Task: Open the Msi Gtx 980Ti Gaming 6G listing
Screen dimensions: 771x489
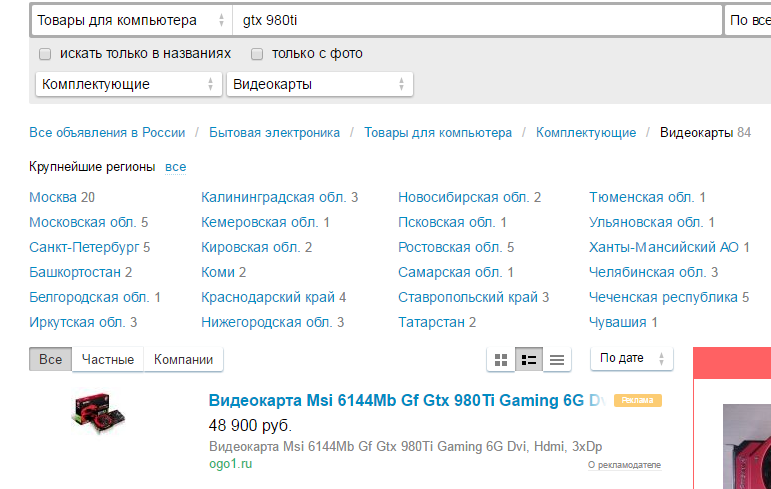Action: tap(406, 400)
